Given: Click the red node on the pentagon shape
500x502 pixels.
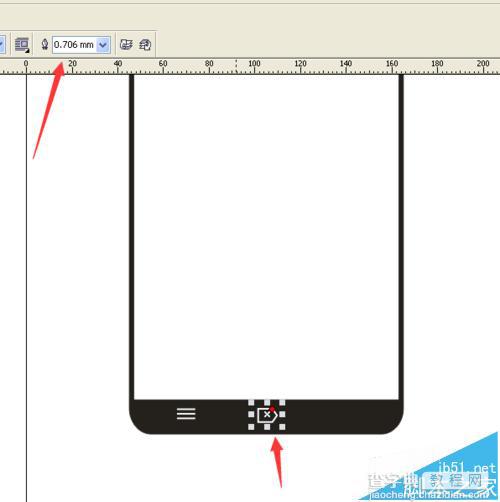Looking at the screenshot, I should tap(272, 409).
